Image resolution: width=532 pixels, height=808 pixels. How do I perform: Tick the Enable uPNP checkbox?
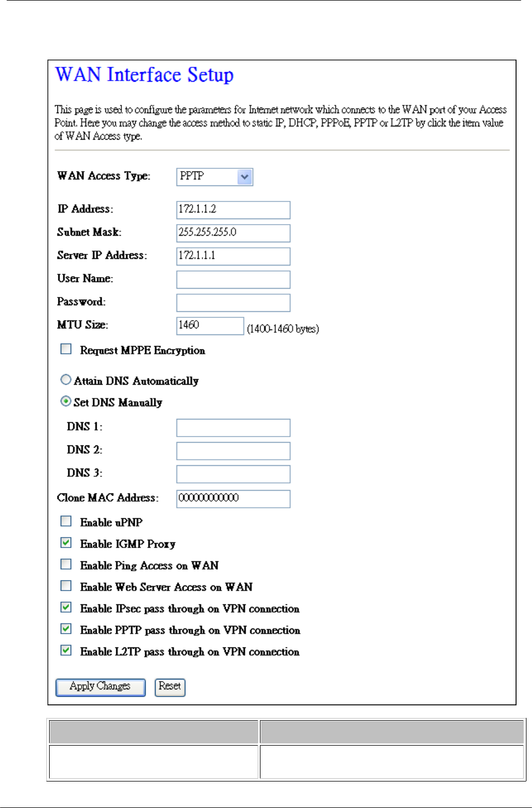(66, 521)
